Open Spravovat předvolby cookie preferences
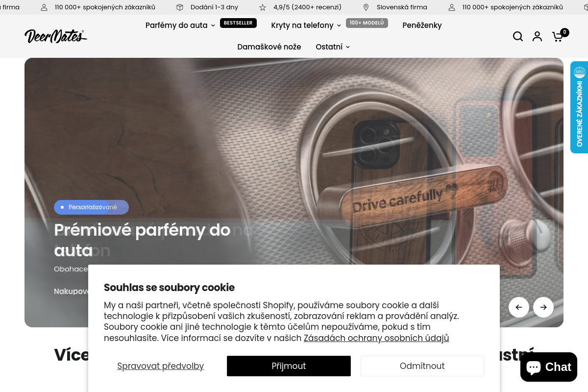Viewport: 588px width, 392px height. pos(160,366)
